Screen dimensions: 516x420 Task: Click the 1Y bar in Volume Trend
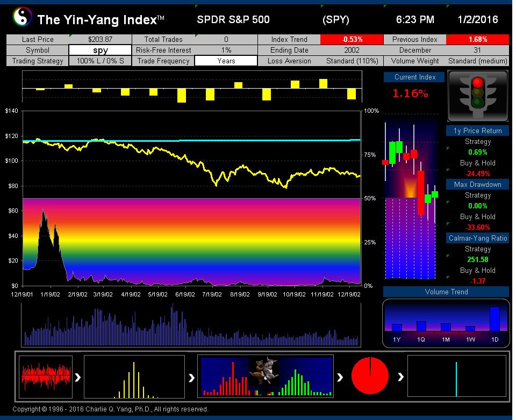[397, 327]
